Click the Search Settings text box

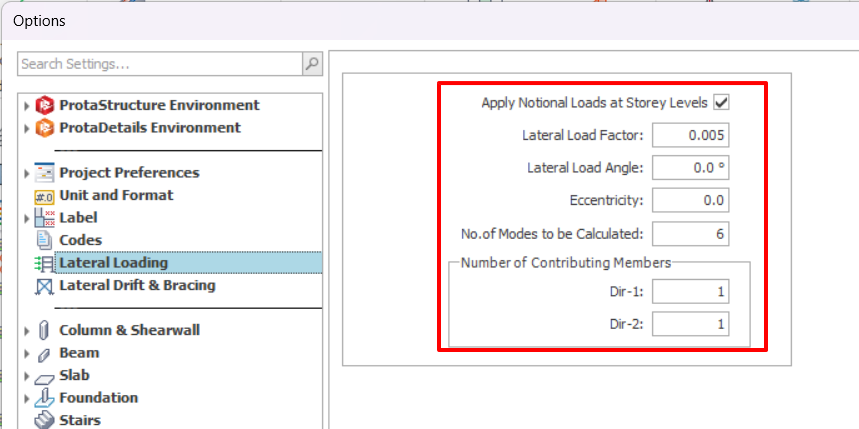pos(160,64)
